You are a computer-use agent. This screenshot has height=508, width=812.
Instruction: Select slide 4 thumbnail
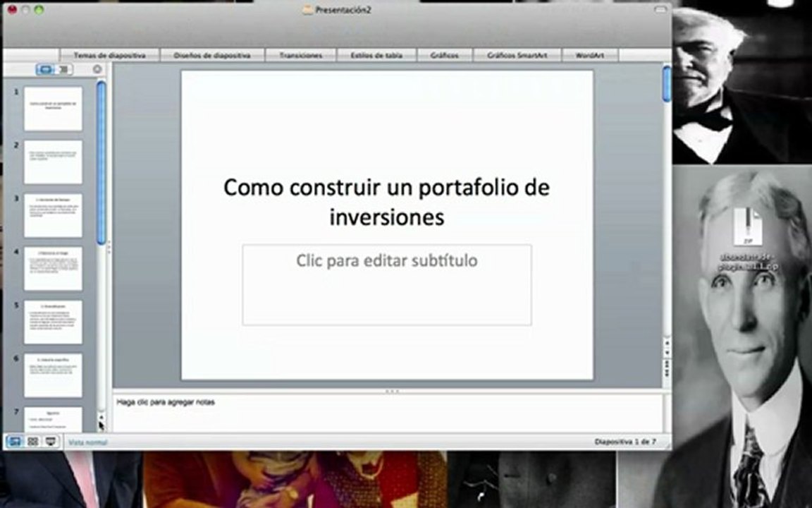pos(53,269)
